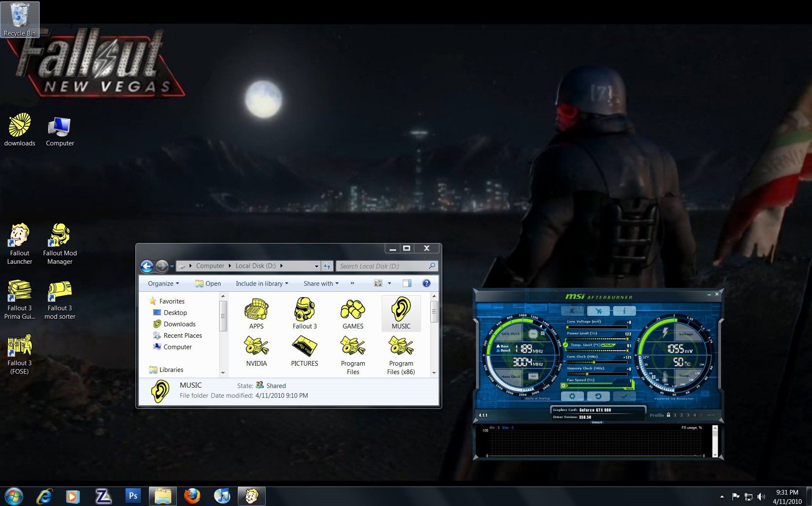Viewport: 812px width, 506px height.
Task: Select Desktop in Favorites pane
Action: tap(170, 312)
